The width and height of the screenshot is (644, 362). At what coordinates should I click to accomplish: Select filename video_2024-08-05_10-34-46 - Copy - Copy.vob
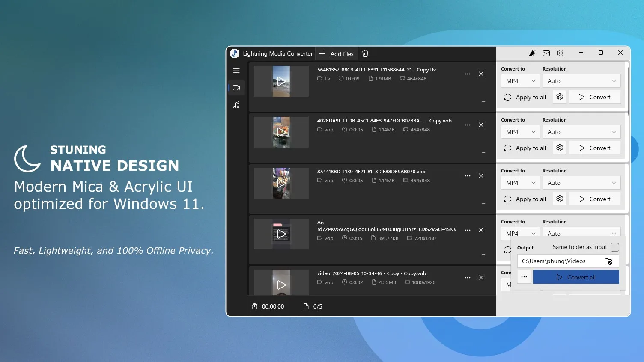(372, 273)
